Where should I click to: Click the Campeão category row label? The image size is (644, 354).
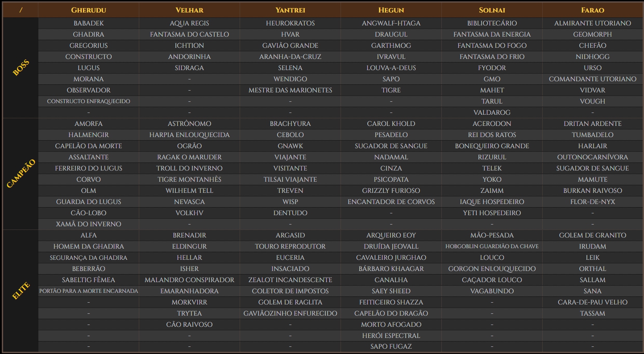point(21,174)
